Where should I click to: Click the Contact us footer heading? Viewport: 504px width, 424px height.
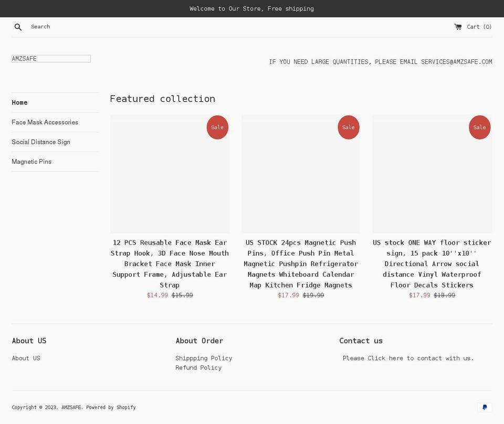(361, 341)
